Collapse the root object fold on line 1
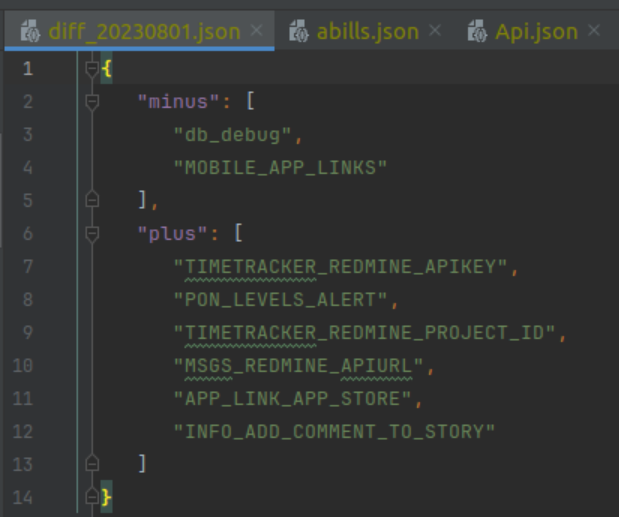 click(x=92, y=69)
